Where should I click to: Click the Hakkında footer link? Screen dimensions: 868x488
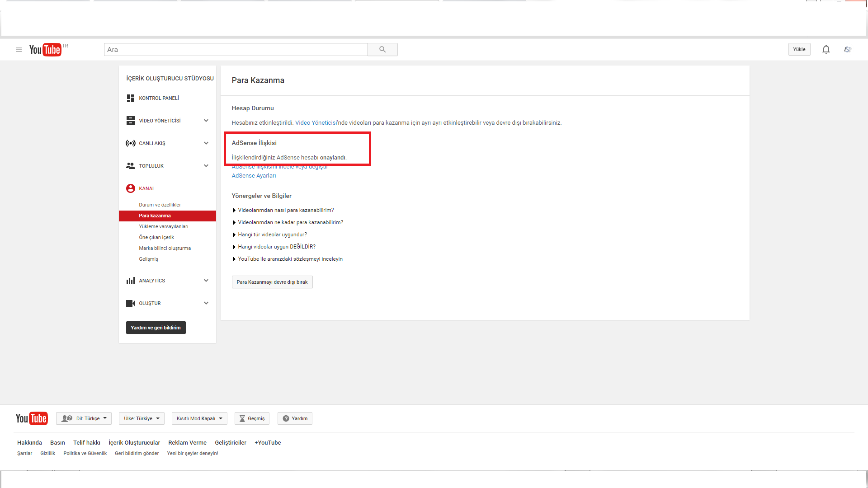29,443
